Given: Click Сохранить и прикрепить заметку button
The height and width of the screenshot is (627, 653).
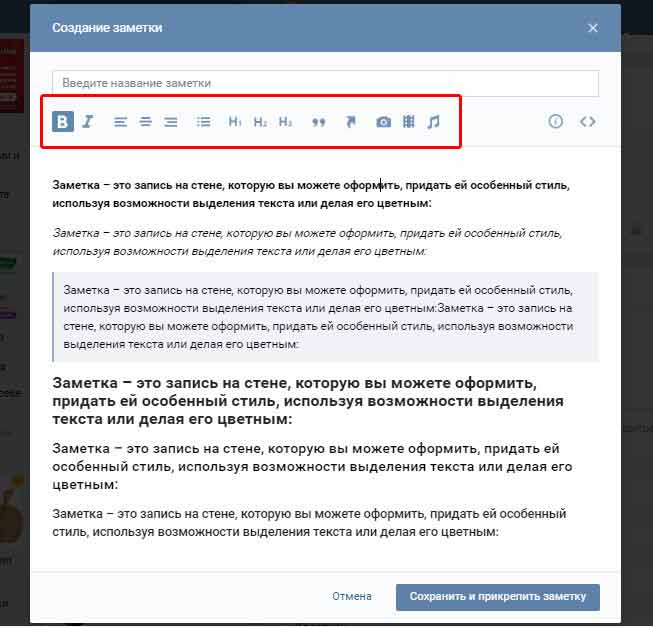Looking at the screenshot, I should [x=498, y=597].
